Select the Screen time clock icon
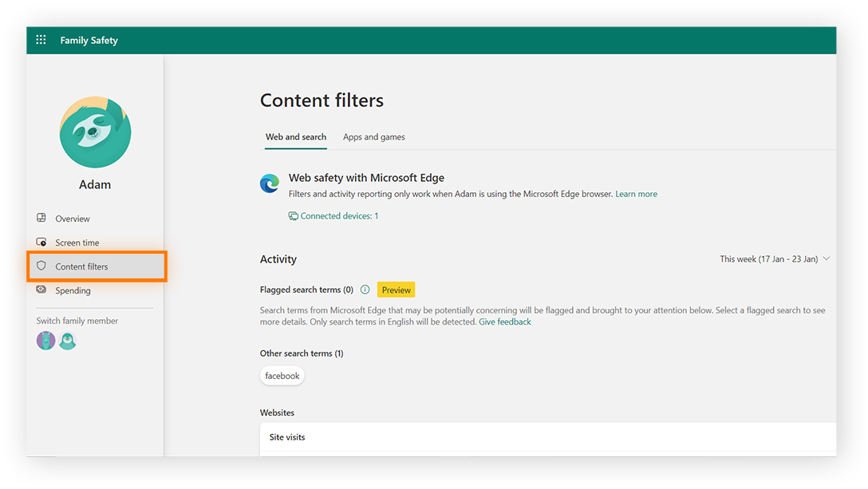This screenshot has height=489, width=868. tap(40, 242)
